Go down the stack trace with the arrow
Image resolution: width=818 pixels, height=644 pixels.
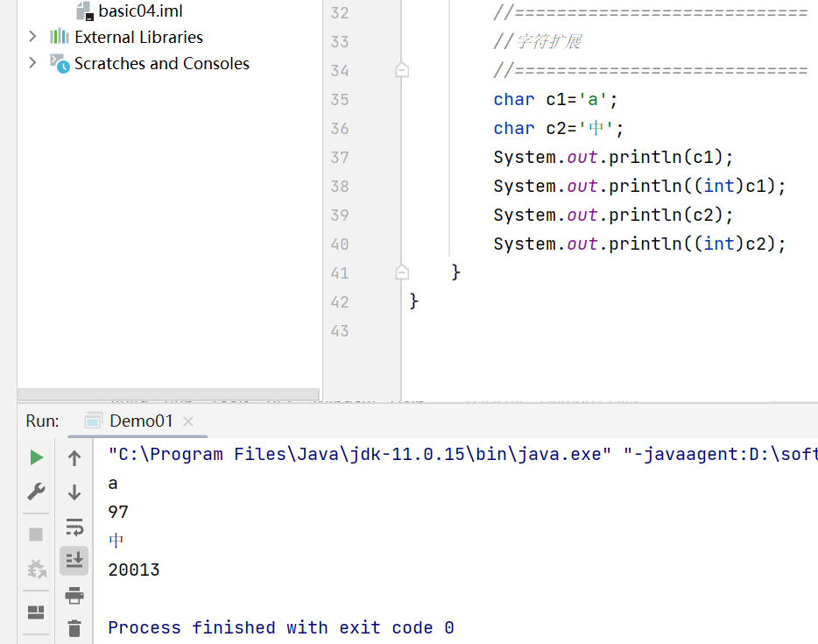coord(74,492)
